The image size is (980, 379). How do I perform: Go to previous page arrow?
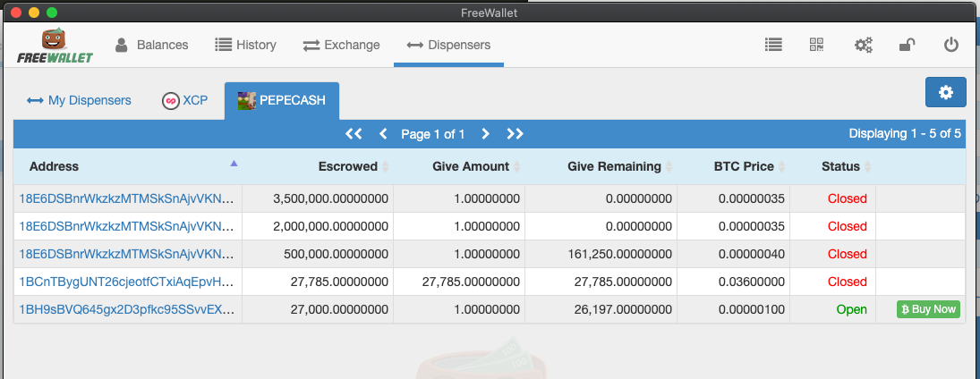383,133
